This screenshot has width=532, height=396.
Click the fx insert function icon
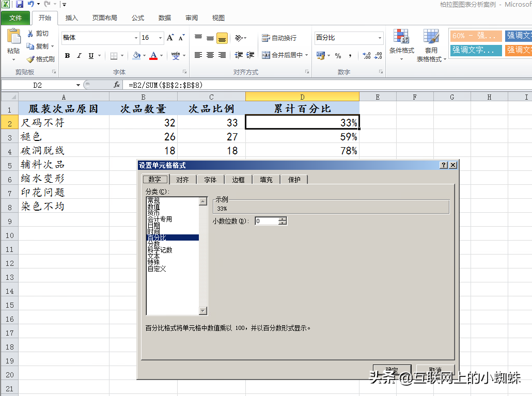coord(116,85)
